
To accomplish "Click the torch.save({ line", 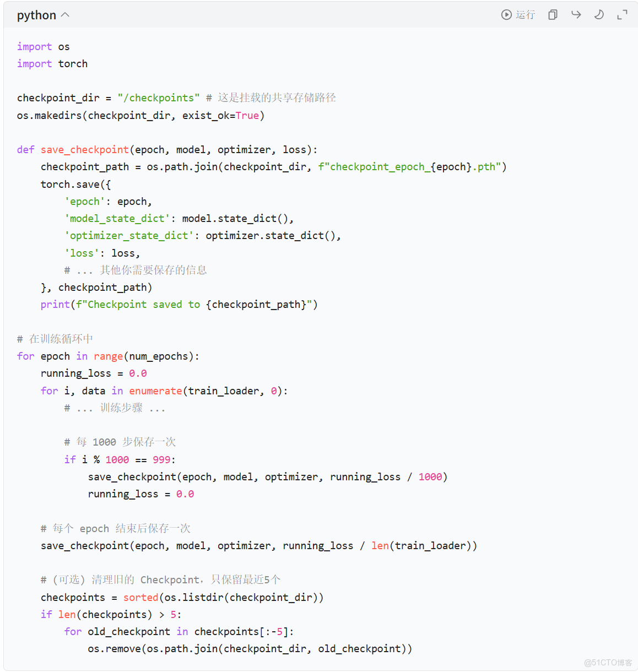I will [76, 185].
